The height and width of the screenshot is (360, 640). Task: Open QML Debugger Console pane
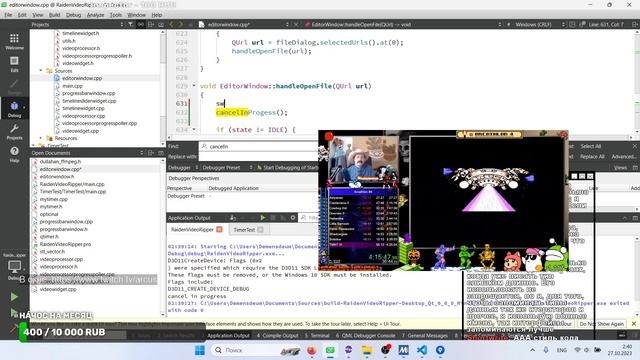tap(365, 336)
